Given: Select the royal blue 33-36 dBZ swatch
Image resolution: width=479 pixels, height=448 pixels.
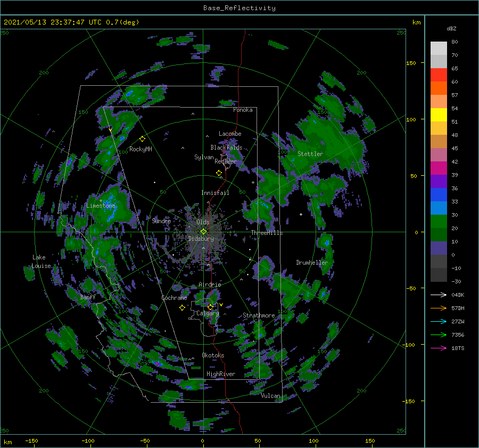Looking at the screenshot, I should [x=439, y=195].
